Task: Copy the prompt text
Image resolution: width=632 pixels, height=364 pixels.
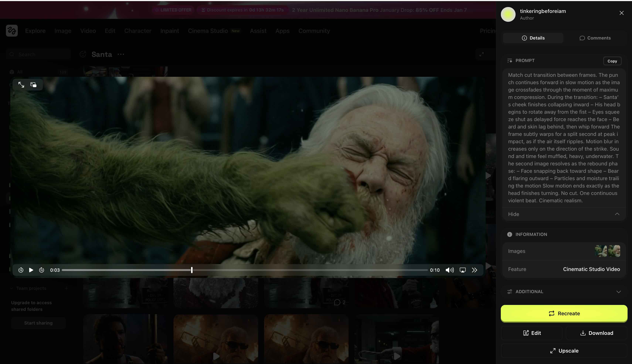Action: [x=612, y=61]
